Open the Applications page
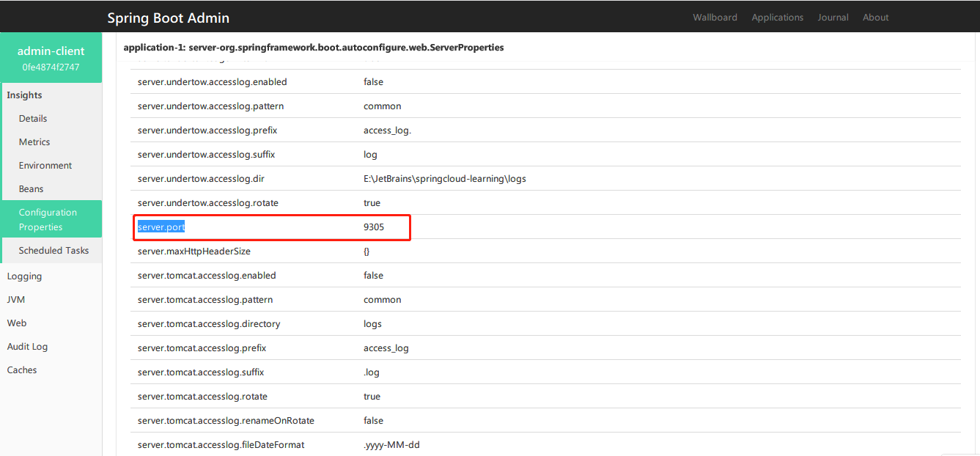 pos(778,18)
